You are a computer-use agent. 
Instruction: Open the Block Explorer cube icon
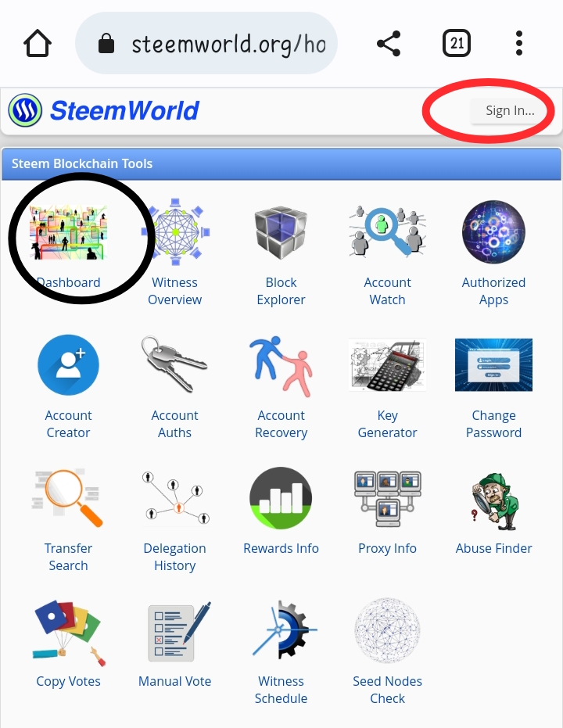[281, 232]
